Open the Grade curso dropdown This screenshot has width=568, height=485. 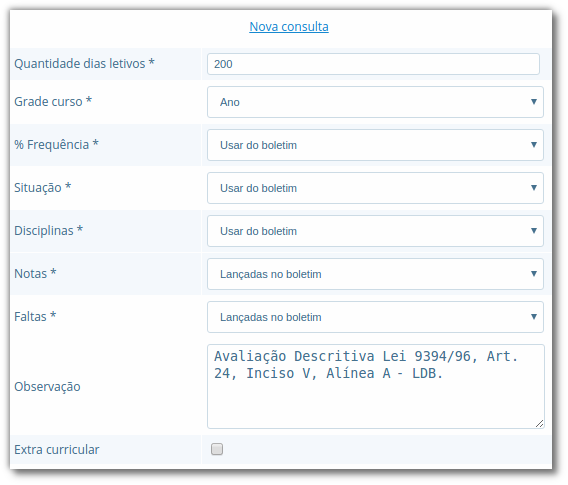coord(375,102)
